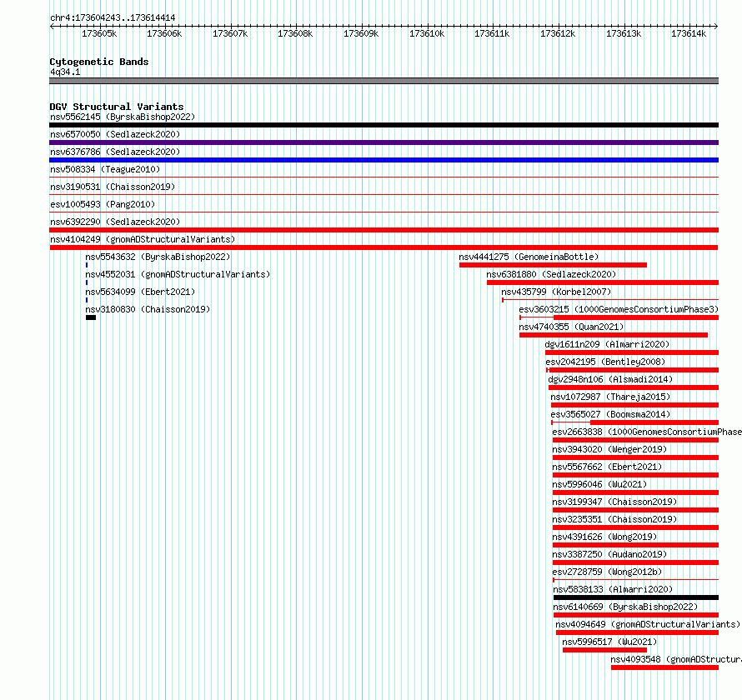Click the black nsv5838133 variant bar
The height and width of the screenshot is (700, 742).
pos(636,597)
